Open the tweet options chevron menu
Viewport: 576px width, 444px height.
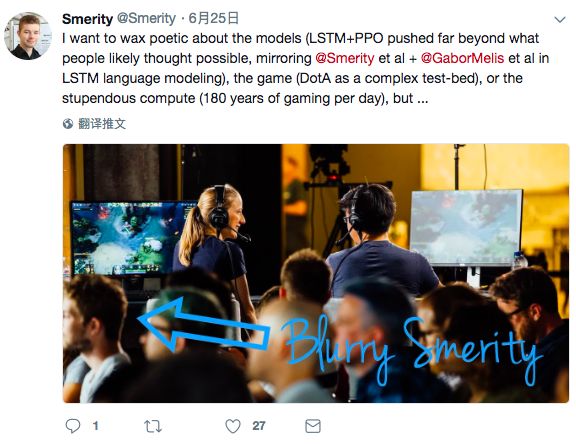[560, 19]
